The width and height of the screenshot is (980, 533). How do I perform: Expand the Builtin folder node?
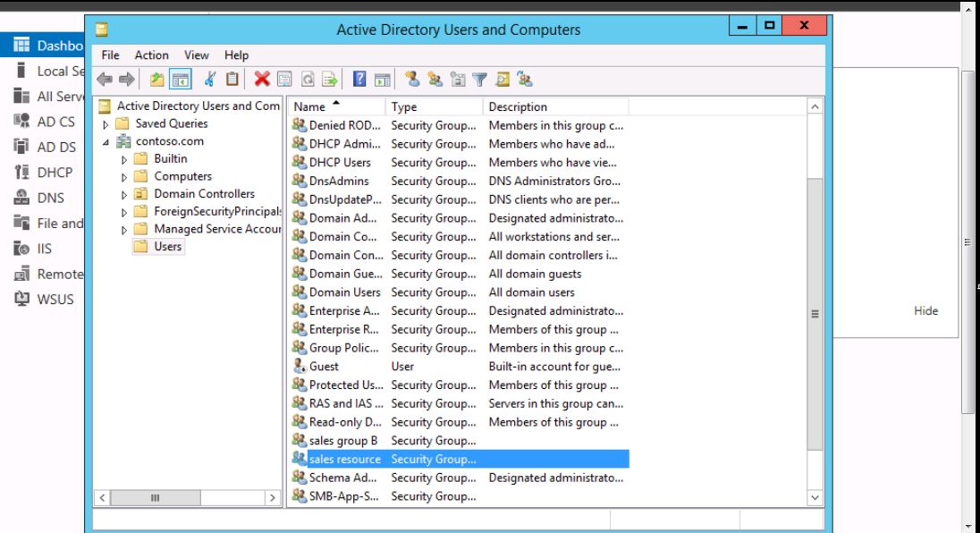pyautogui.click(x=125, y=159)
